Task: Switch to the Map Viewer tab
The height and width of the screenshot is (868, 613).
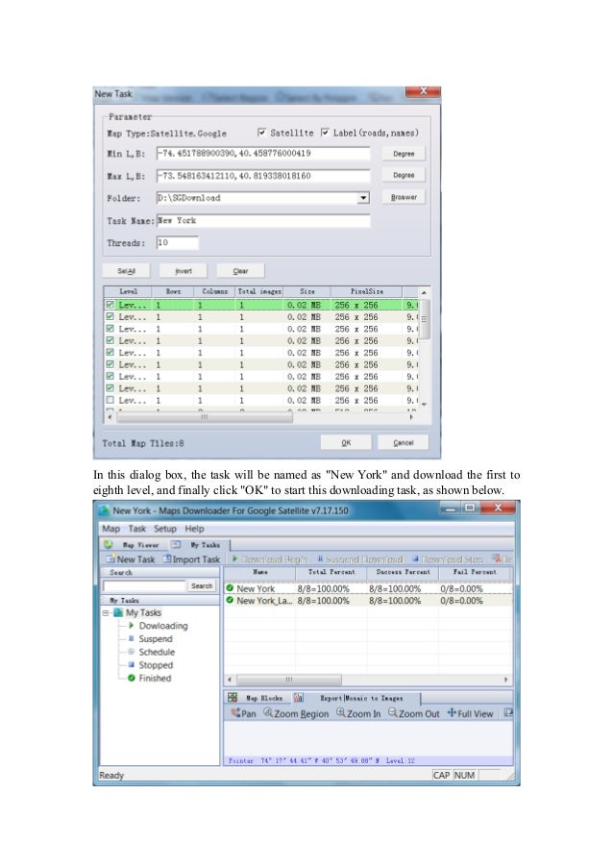Action: (x=133, y=545)
